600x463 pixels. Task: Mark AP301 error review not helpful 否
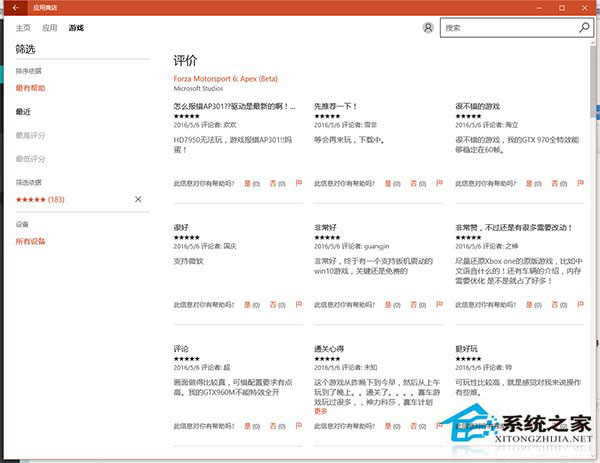277,184
